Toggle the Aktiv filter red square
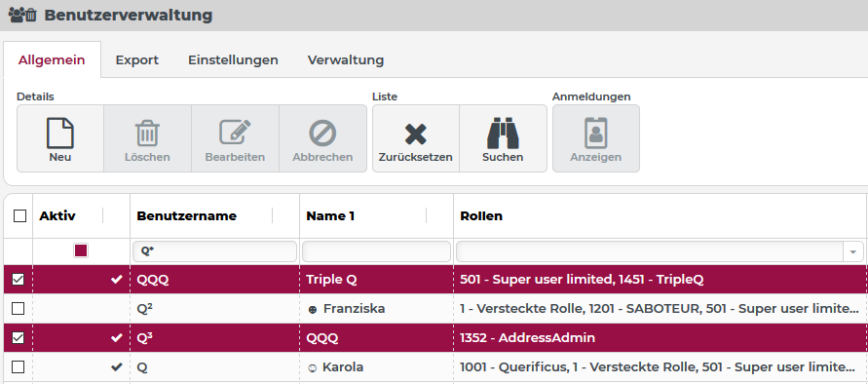Image resolution: width=868 pixels, height=384 pixels. pyautogui.click(x=81, y=251)
